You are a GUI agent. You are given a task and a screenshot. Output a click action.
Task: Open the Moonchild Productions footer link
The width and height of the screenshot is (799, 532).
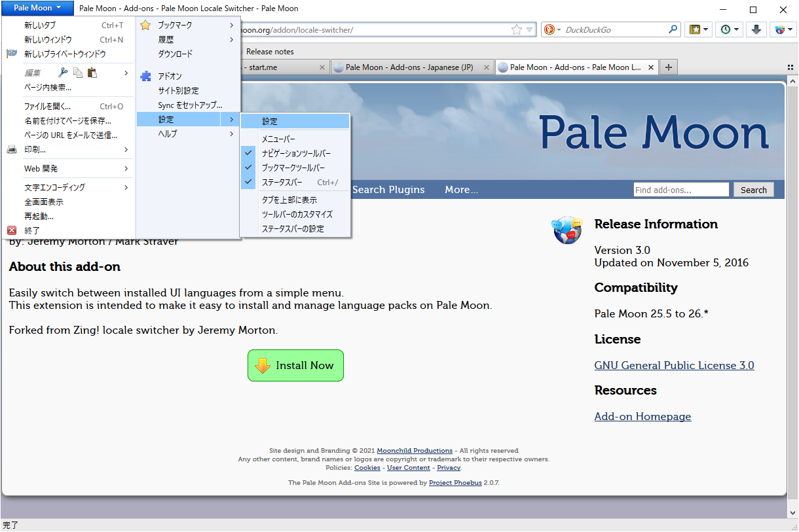(415, 451)
